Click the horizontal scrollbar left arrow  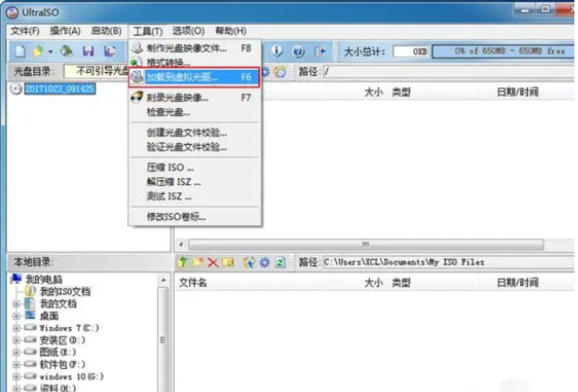coord(181,244)
